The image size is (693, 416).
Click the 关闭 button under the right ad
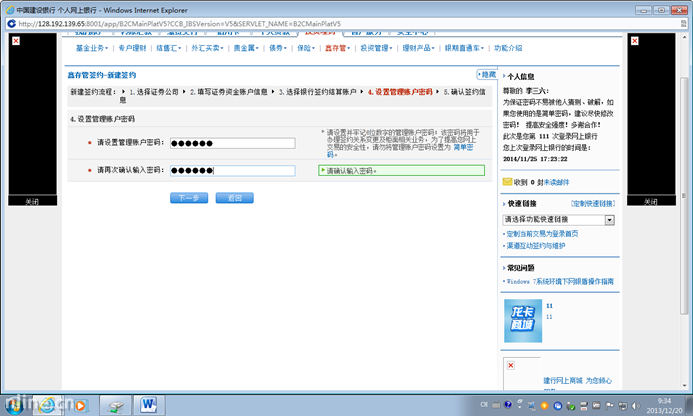point(651,201)
